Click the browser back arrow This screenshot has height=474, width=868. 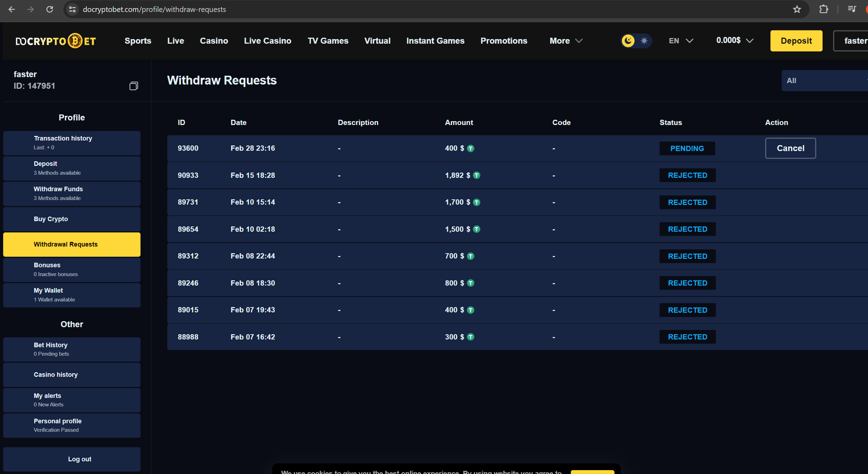coord(12,10)
